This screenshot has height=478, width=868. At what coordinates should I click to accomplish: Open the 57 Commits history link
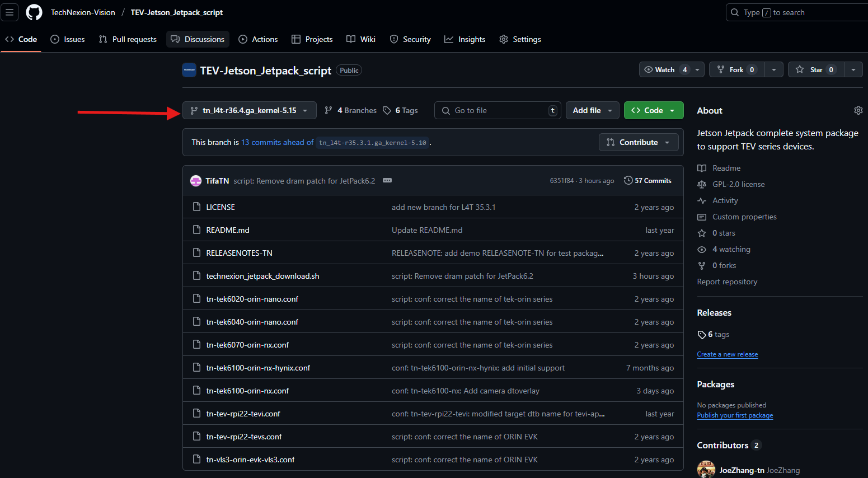pos(648,180)
